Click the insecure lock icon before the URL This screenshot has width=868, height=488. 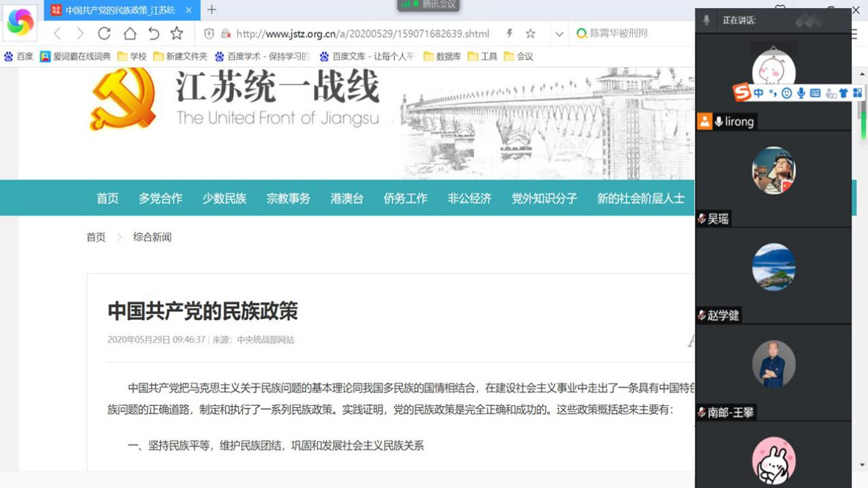[226, 33]
